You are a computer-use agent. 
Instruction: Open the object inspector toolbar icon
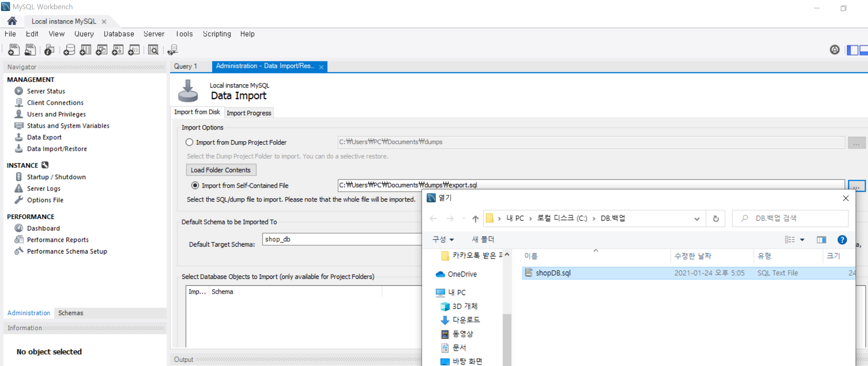click(49, 50)
